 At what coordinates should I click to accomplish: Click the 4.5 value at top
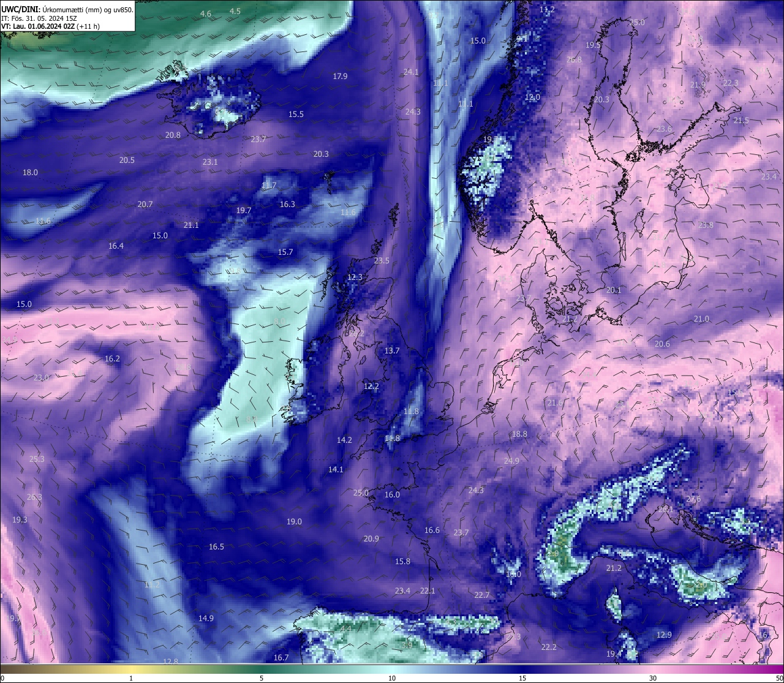point(235,11)
